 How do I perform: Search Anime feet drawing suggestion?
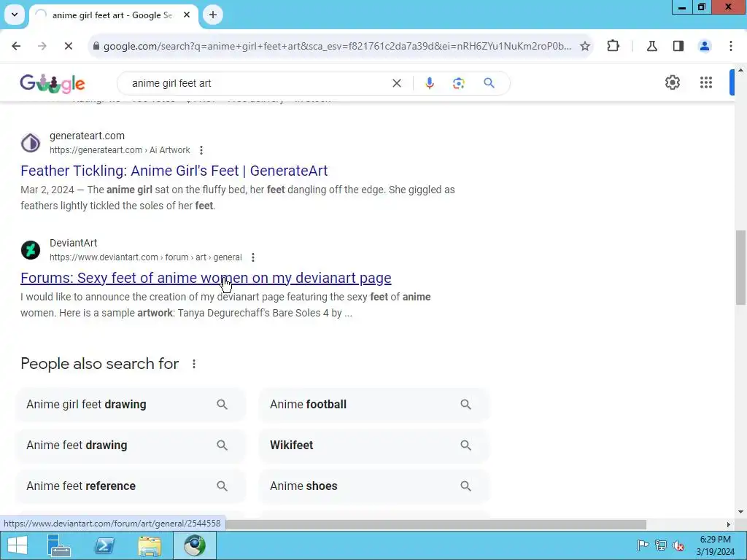pyautogui.click(x=131, y=446)
